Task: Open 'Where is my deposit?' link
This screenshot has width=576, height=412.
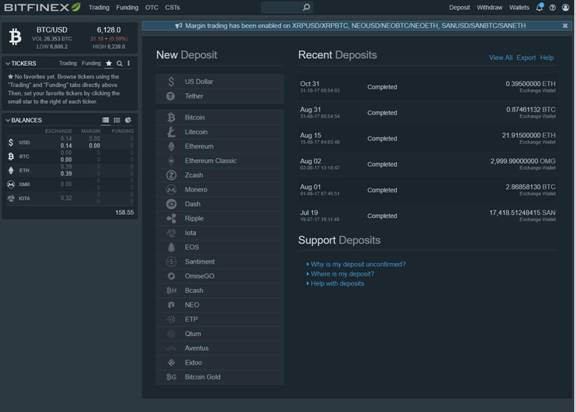Action: point(342,274)
